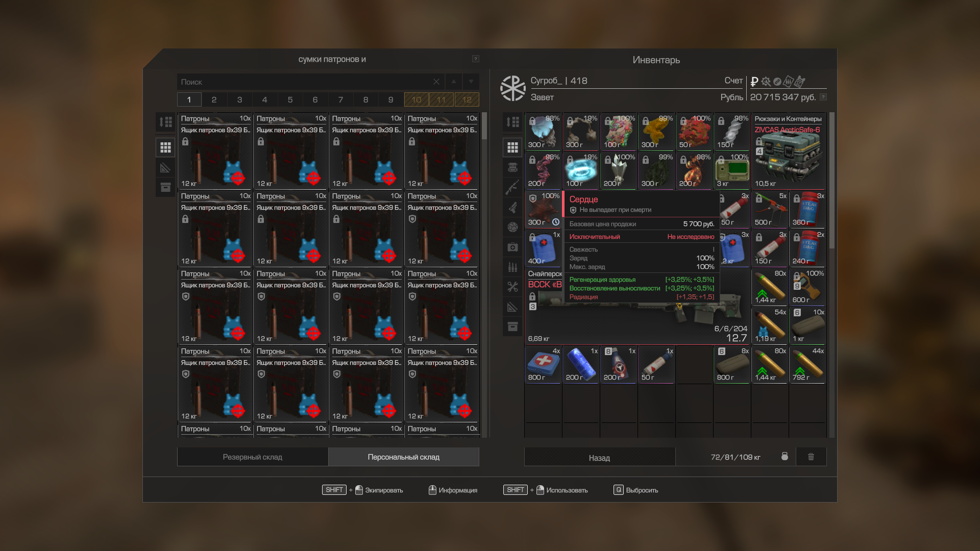This screenshot has width=980, height=551.
Task: Filter inventory by artifact sphere icon
Action: [512, 227]
